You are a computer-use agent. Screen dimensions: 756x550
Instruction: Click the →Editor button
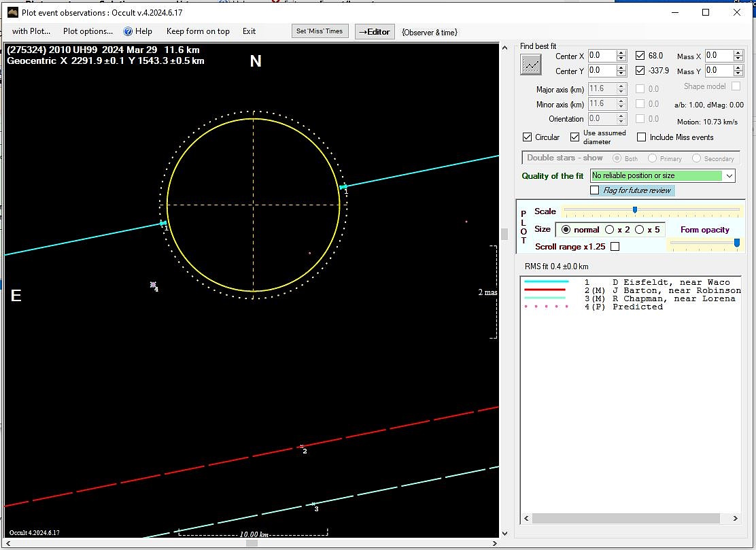[x=375, y=32]
